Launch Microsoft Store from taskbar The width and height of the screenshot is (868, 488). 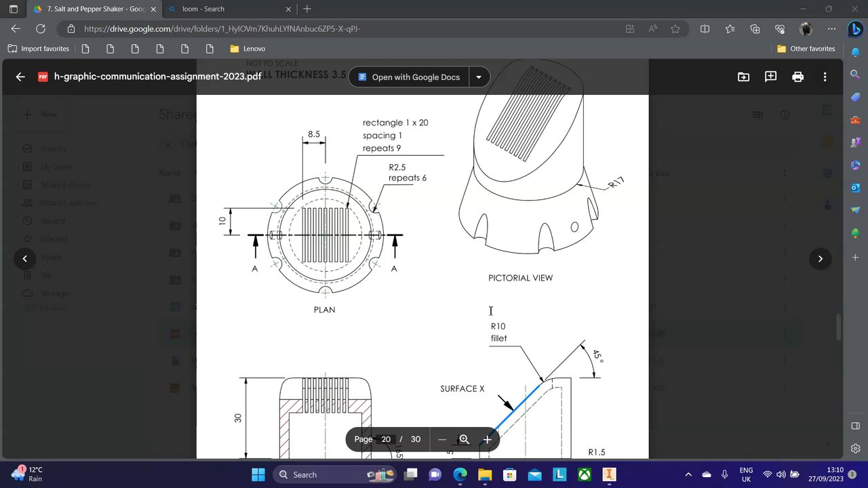510,474
